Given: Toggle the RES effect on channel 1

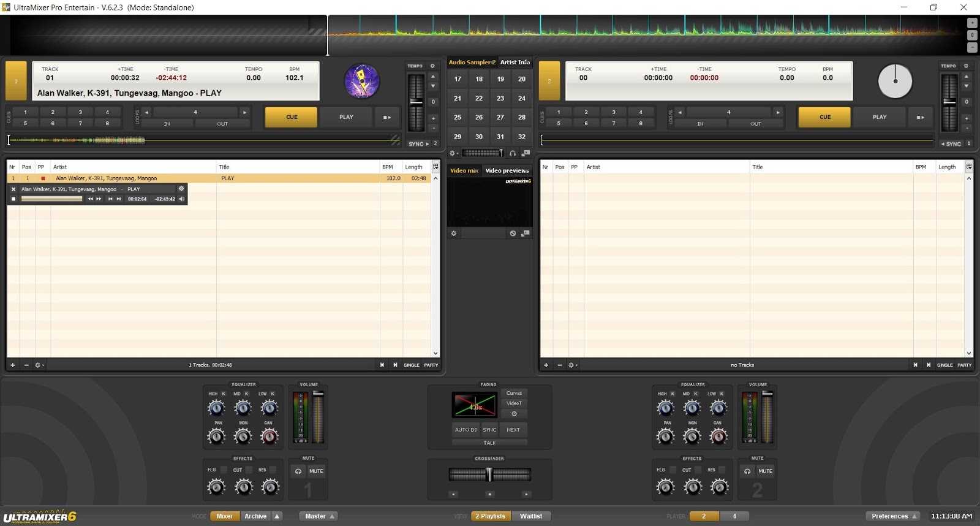Looking at the screenshot, I should coord(273,470).
